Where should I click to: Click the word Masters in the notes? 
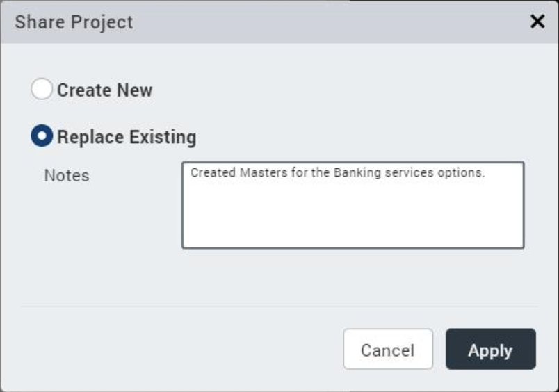(x=261, y=173)
